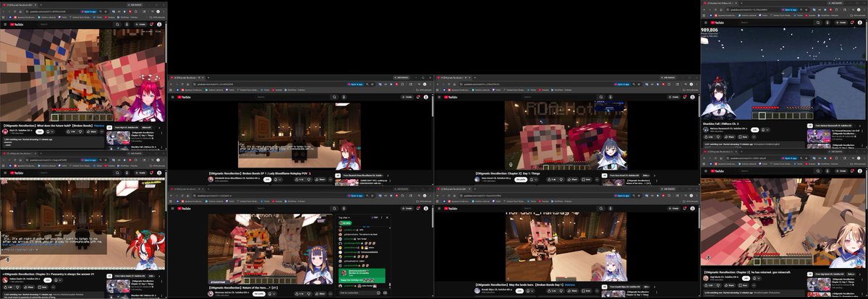Viewport: 868px width, 299px height.
Task: Open chat options three-dot menu in Ina window
Action: [382, 217]
